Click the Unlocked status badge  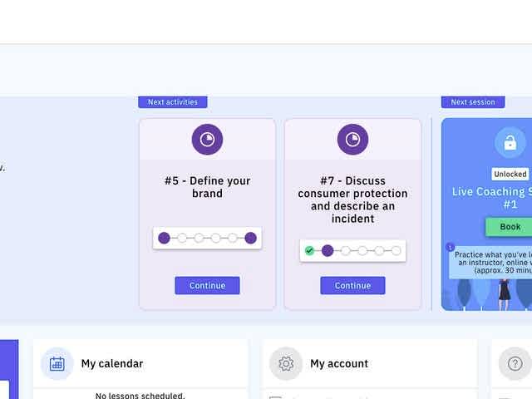[510, 175]
